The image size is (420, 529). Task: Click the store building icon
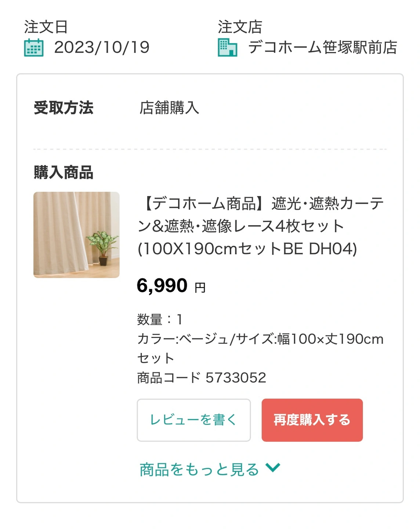[227, 48]
